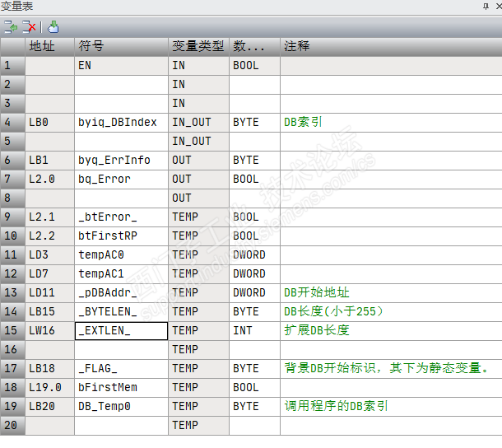Select the 变量类型 column header
Viewport: 502px width, 448px height.
pyautogui.click(x=198, y=46)
